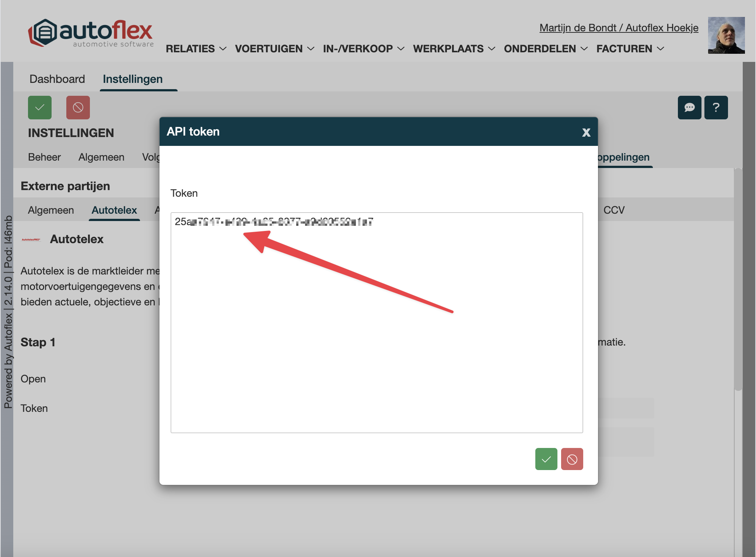This screenshot has height=557, width=756.
Task: Open the chat bubble icon
Action: (x=689, y=108)
